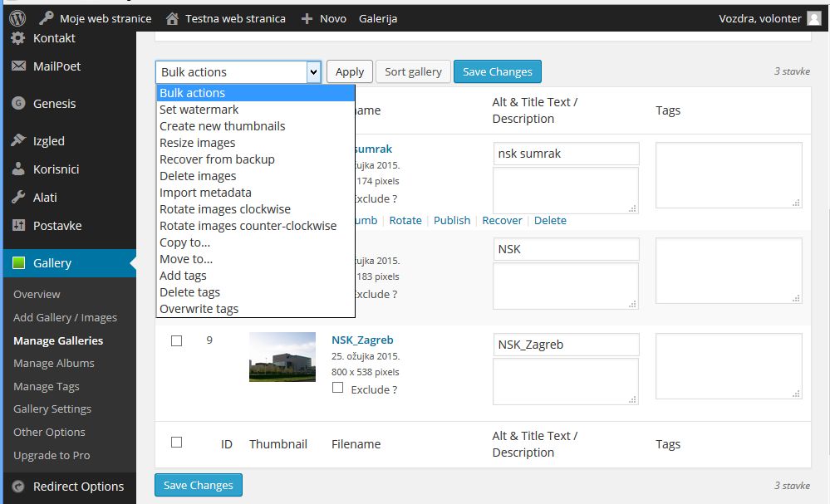Click Publish link for nsk sumrak
This screenshot has width=830, height=504.
[x=451, y=221]
